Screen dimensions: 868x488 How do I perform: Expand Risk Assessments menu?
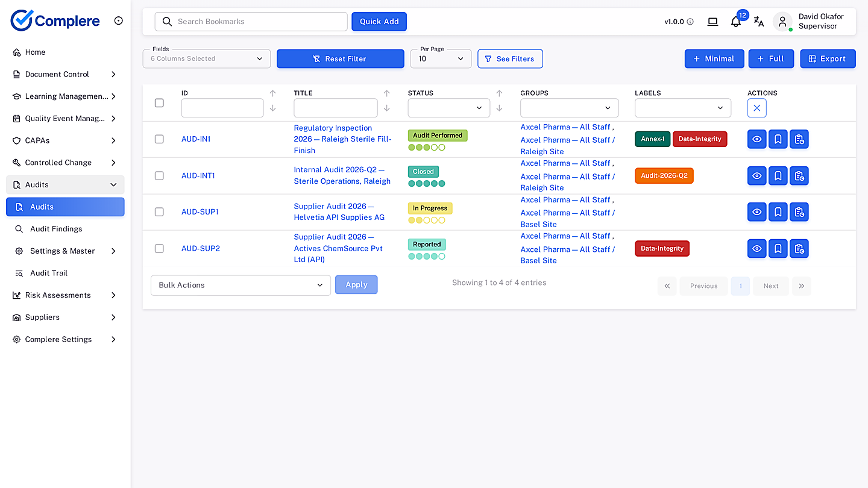65,295
